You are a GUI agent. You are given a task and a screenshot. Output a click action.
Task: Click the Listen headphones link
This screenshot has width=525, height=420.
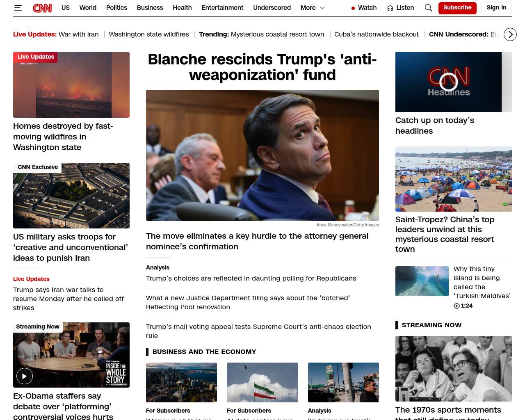[401, 8]
